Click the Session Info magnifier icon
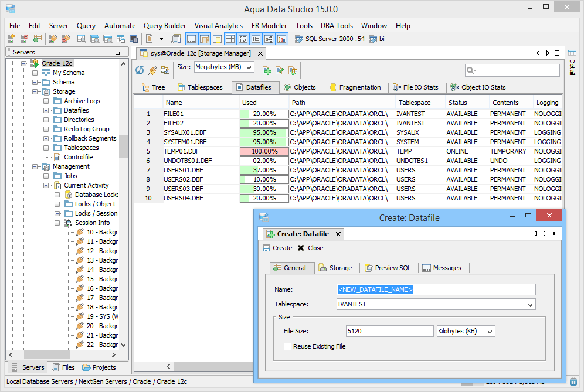Viewport: 584px width, 392px height. point(69,223)
